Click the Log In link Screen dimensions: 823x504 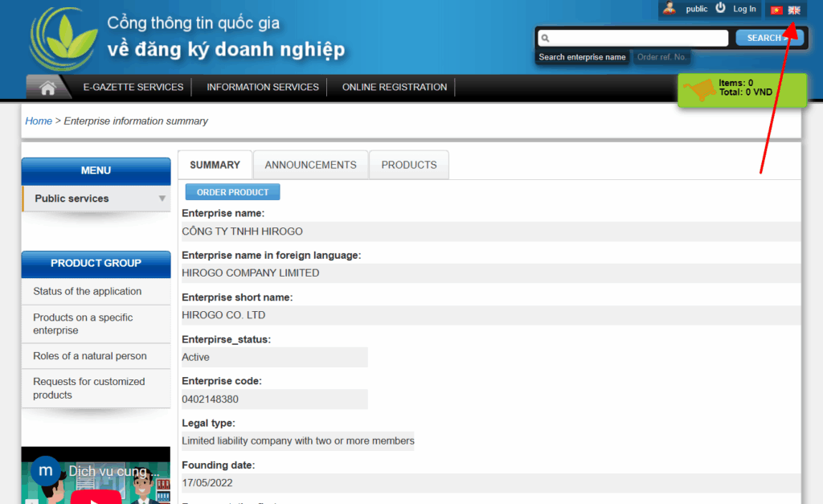click(744, 9)
